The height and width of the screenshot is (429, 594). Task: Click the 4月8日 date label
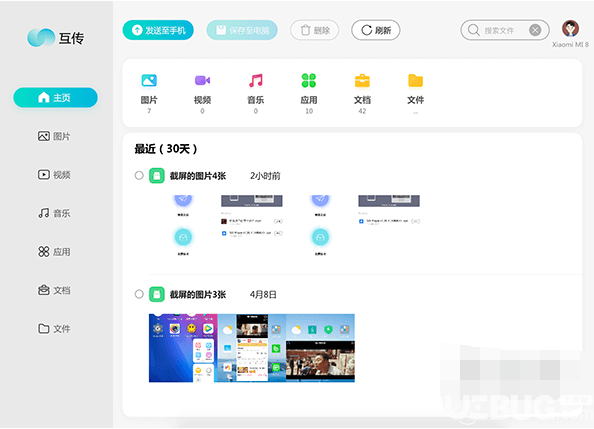tap(263, 294)
